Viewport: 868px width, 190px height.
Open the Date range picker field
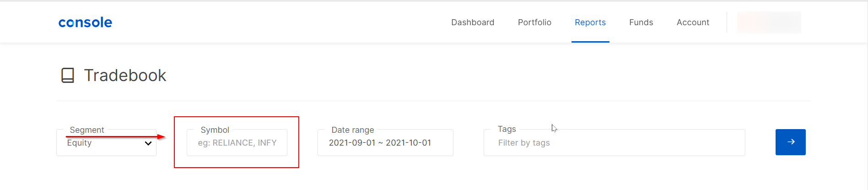(x=385, y=143)
